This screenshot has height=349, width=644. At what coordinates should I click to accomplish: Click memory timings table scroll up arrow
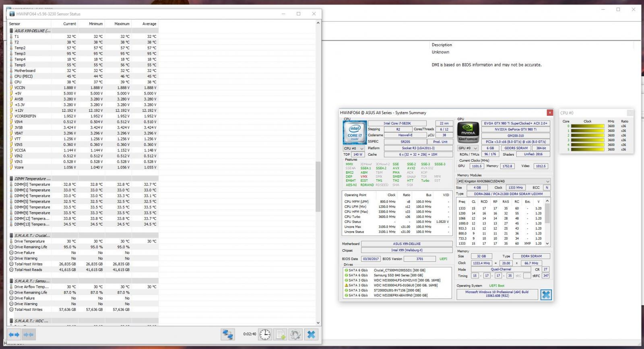click(547, 201)
